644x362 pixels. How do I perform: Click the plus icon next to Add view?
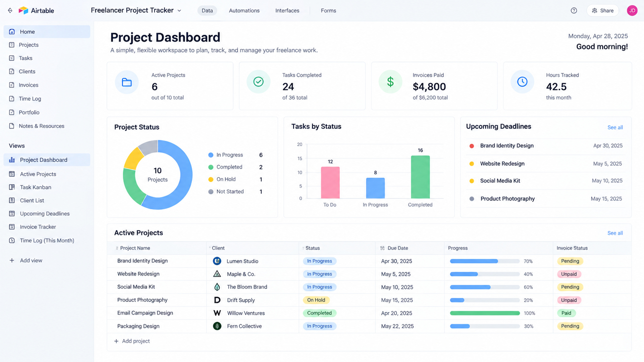tap(12, 260)
